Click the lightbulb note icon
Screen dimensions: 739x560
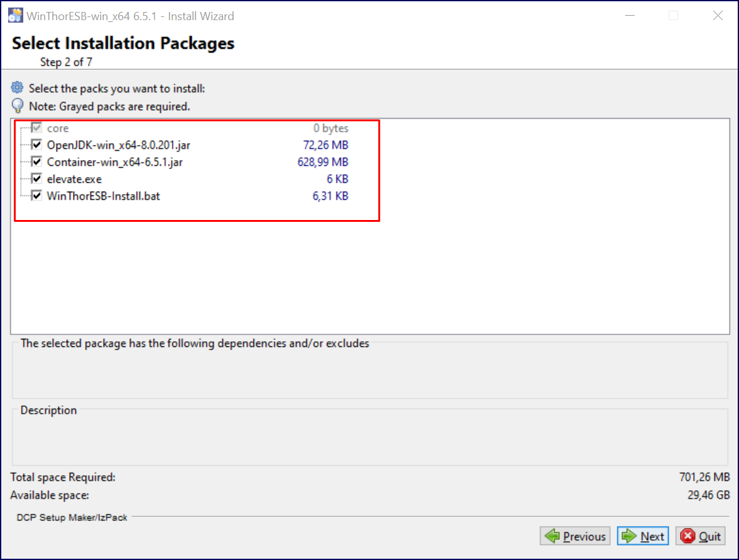(18, 106)
